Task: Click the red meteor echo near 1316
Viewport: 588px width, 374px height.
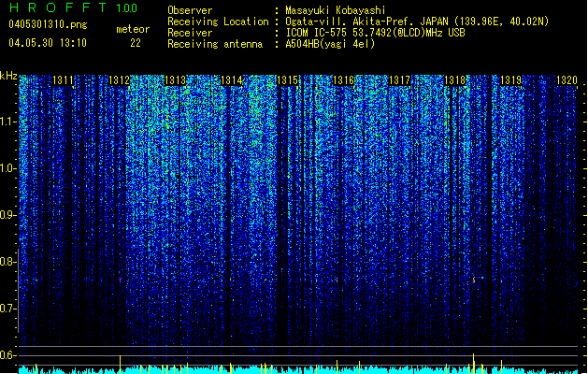Action: pos(337,280)
